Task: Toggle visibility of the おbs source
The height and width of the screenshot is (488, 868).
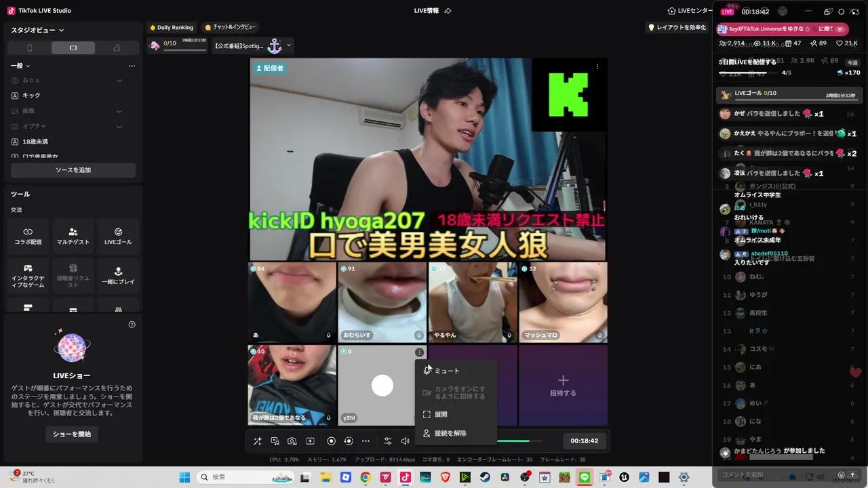Action: point(119,81)
